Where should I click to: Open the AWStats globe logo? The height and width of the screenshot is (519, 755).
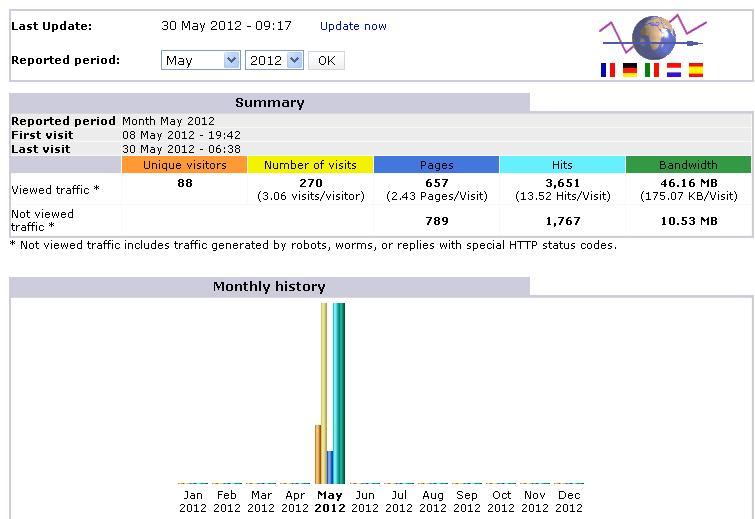pos(652,37)
